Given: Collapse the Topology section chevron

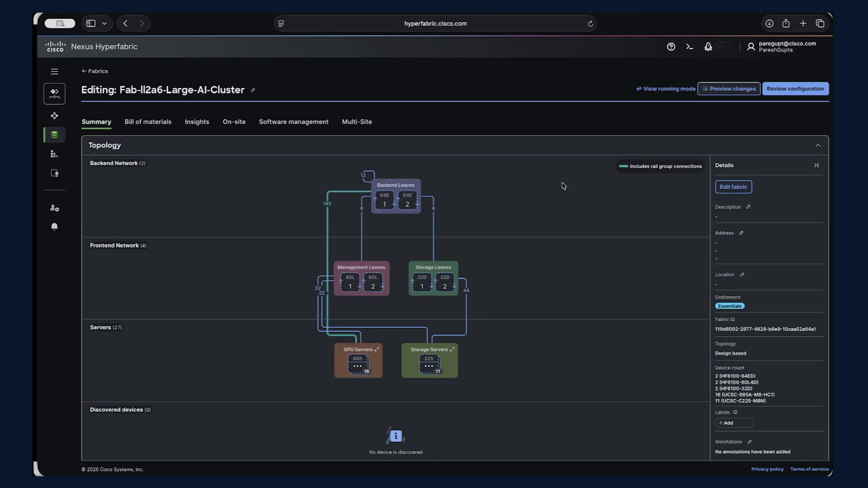Looking at the screenshot, I should click(x=818, y=145).
